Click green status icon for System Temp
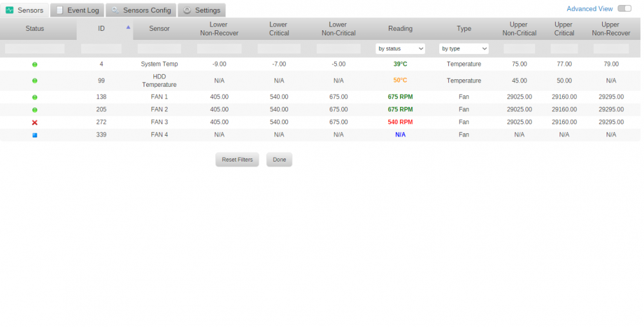The image size is (644, 327). click(35, 64)
